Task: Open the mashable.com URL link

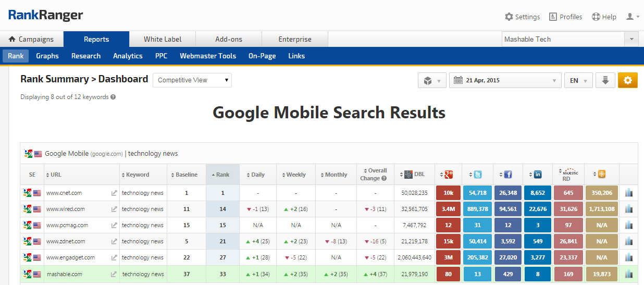Action: (x=64, y=274)
